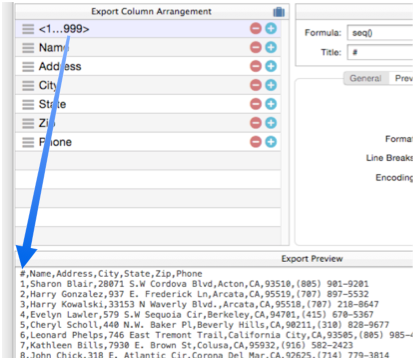Remove the Name column

point(256,47)
